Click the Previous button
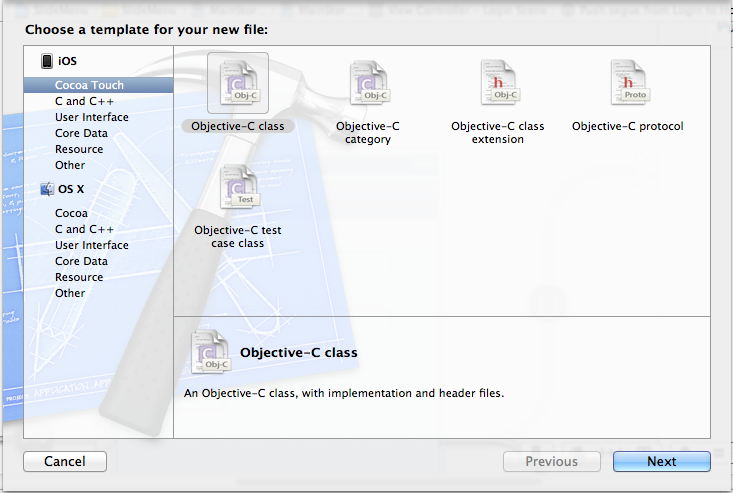 [551, 461]
